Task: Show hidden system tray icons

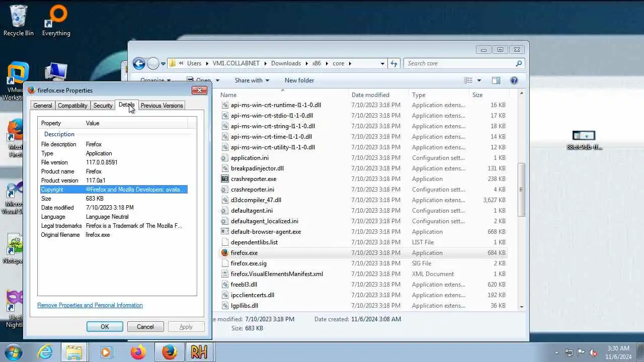Action: (556, 352)
